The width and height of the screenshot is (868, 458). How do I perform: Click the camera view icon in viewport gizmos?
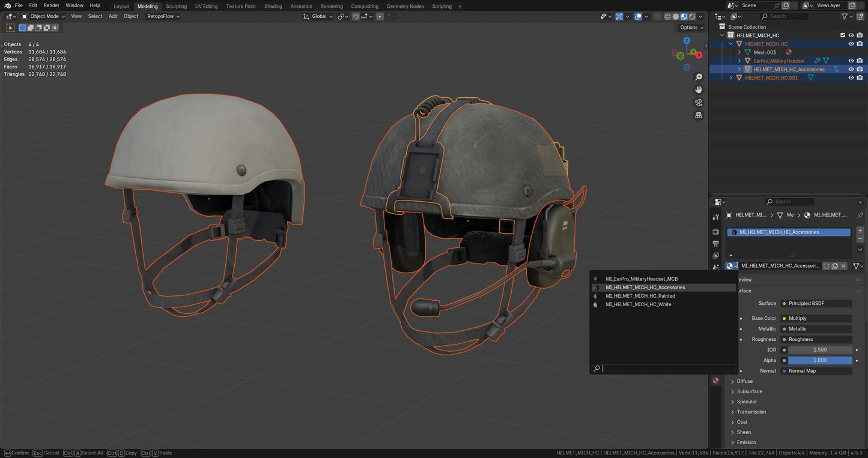[x=698, y=103]
